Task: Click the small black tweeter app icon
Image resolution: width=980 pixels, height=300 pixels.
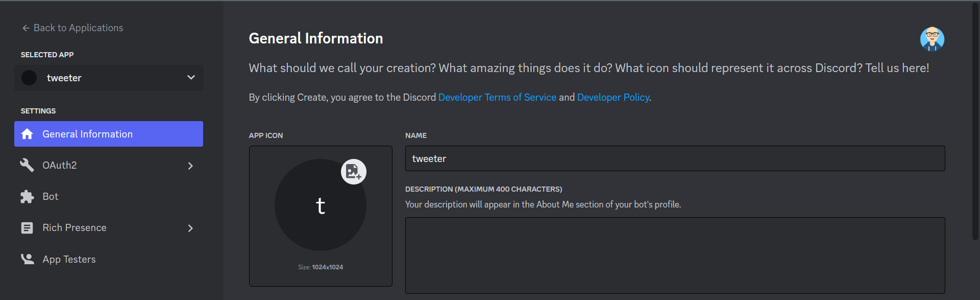Action: click(x=29, y=78)
